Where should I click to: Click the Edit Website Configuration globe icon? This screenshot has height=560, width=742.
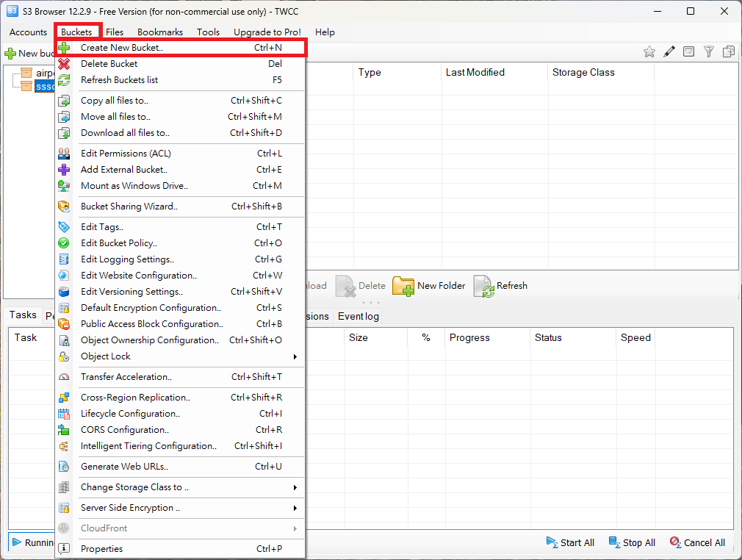(64, 276)
